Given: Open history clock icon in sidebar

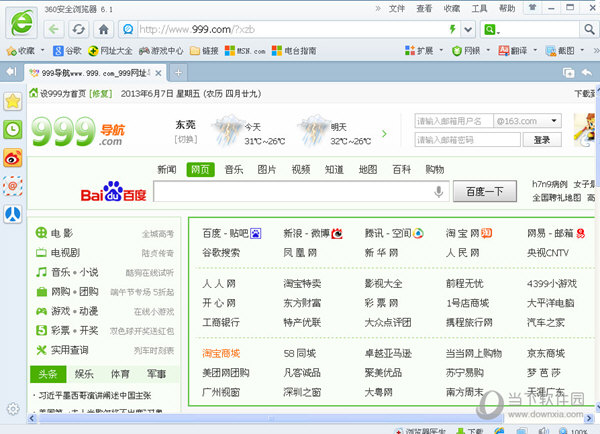Looking at the screenshot, I should pos(13,130).
